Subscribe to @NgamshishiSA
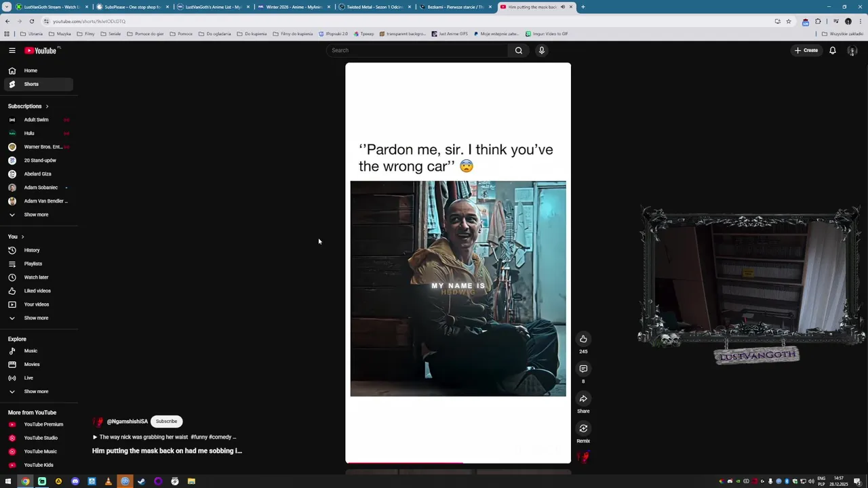Image resolution: width=868 pixels, height=488 pixels. click(x=166, y=422)
